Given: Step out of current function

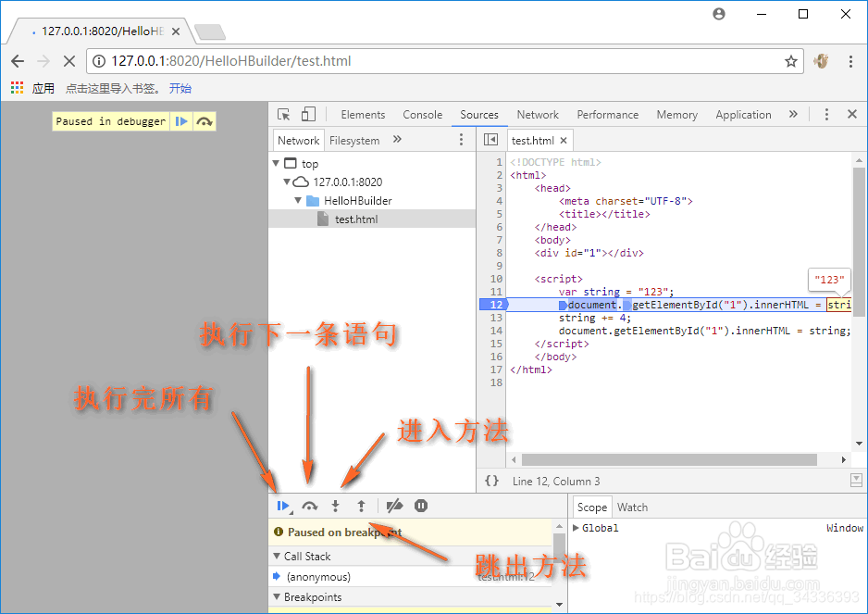Looking at the screenshot, I should 361,506.
